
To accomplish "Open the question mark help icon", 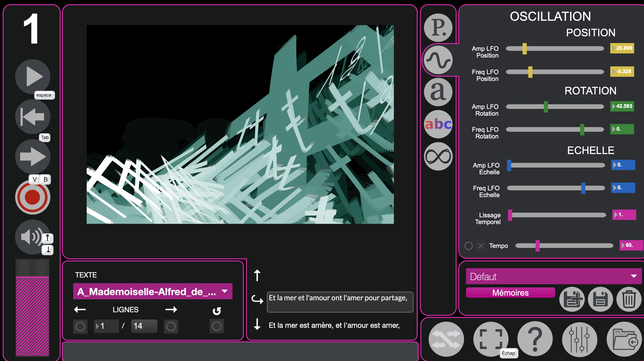I will pyautogui.click(x=535, y=339).
